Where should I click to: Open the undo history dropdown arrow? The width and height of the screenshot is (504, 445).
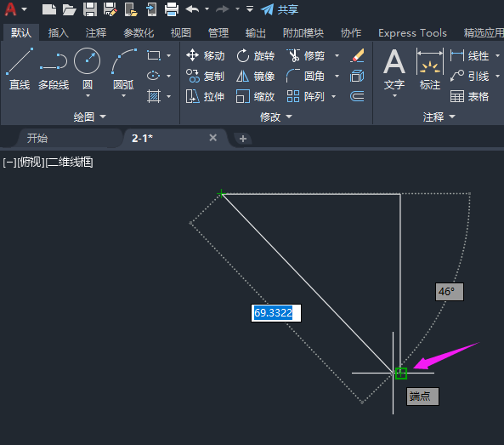click(x=207, y=9)
